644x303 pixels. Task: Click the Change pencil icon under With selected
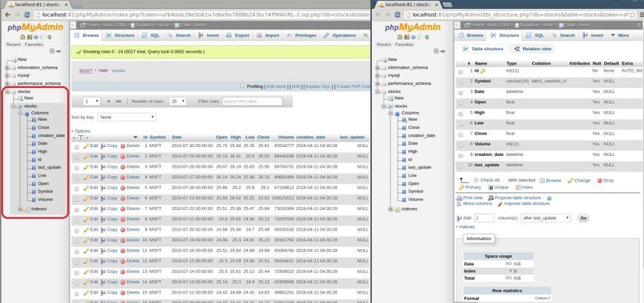click(x=570, y=180)
